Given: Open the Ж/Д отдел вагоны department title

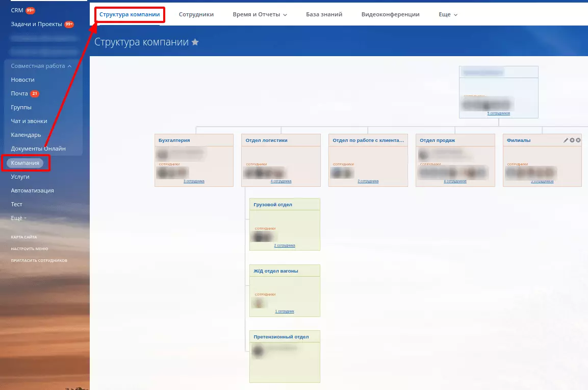Looking at the screenshot, I should click(x=275, y=271).
